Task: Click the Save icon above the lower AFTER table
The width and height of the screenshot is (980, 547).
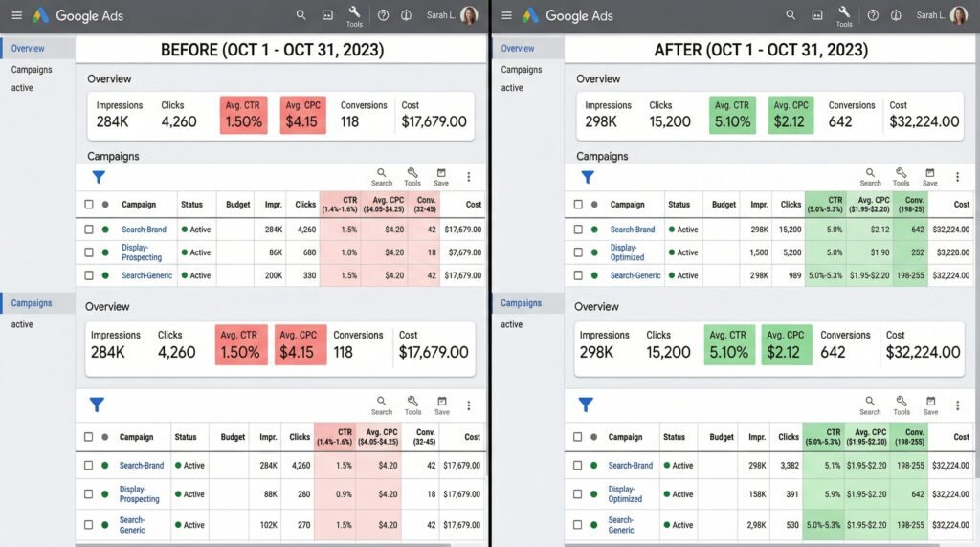Action: 930,405
